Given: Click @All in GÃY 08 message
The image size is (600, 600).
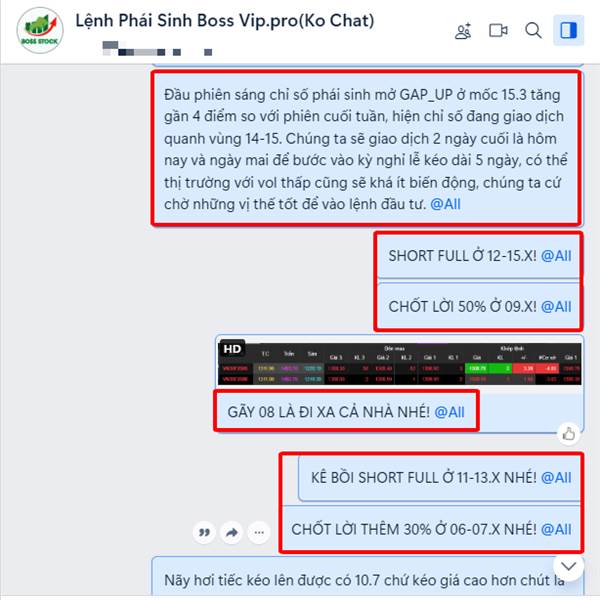Looking at the screenshot, I should tap(449, 412).
